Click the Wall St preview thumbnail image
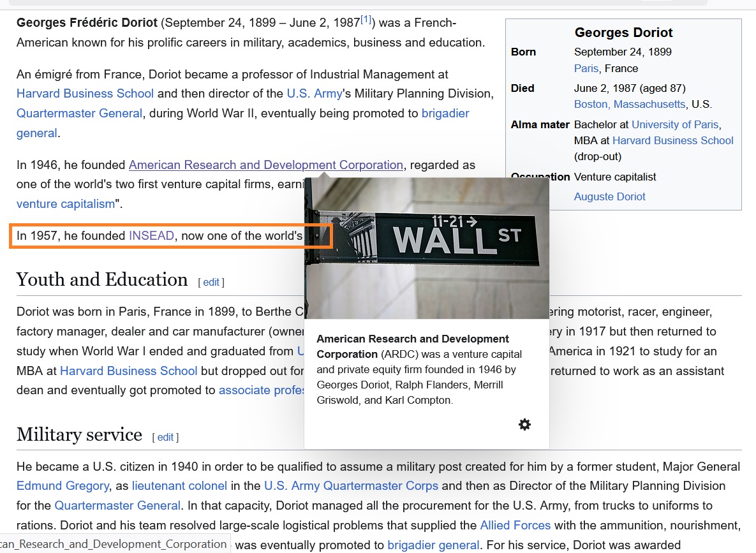Viewport: 756px width, 553px height. pos(427,248)
